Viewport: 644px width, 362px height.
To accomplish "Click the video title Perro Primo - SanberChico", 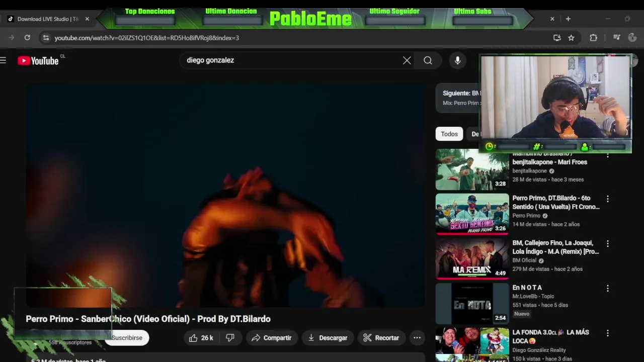I will (148, 319).
